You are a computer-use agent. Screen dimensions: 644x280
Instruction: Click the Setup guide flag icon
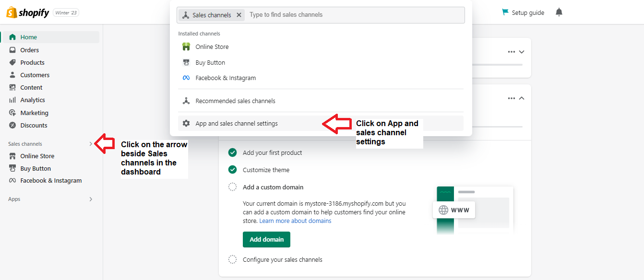point(505,12)
